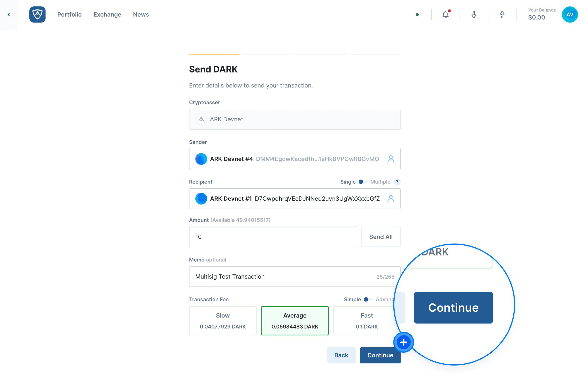Click the send up-arrow icon
This screenshot has height=377, width=588.
tap(502, 15)
